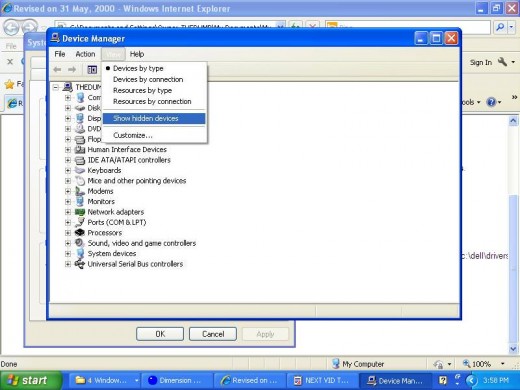The width and height of the screenshot is (520, 390).
Task: Open the Help menu
Action: (x=137, y=54)
